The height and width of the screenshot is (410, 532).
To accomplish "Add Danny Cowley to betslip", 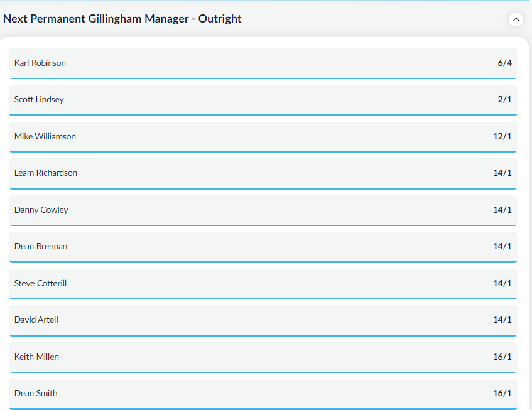I will click(x=263, y=210).
